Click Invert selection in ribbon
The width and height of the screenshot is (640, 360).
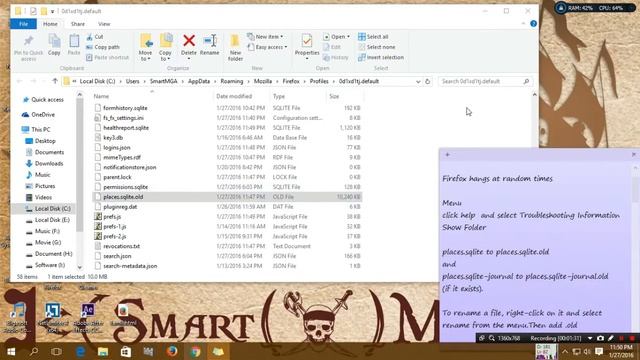[381, 58]
